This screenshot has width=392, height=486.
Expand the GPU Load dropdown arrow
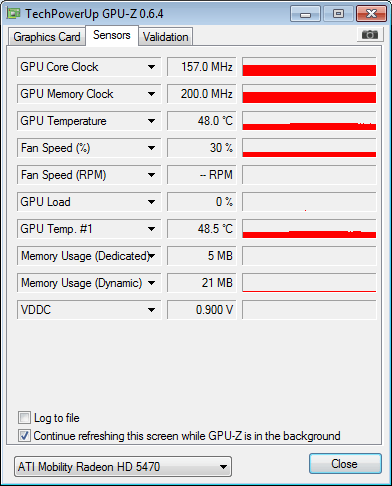tap(151, 202)
